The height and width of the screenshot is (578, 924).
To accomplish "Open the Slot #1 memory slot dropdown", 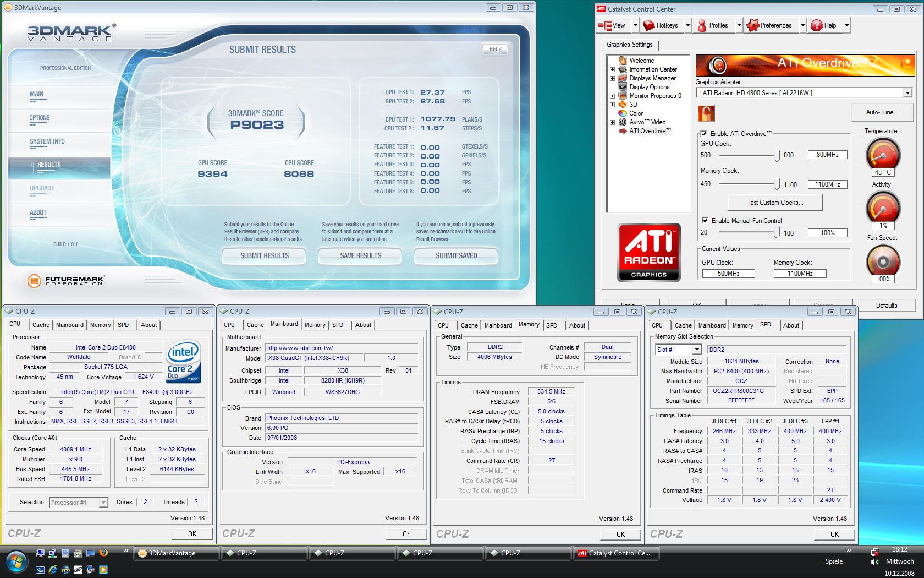I will 696,350.
